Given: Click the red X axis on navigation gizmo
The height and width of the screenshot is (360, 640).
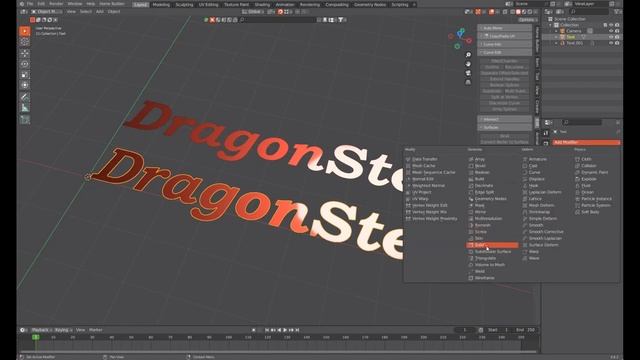Looking at the screenshot, I should (469, 40).
